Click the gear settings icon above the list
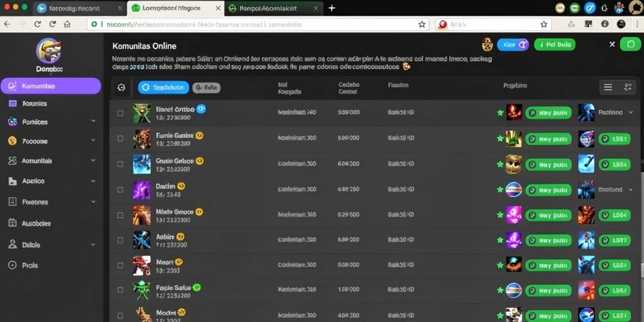 [121, 87]
